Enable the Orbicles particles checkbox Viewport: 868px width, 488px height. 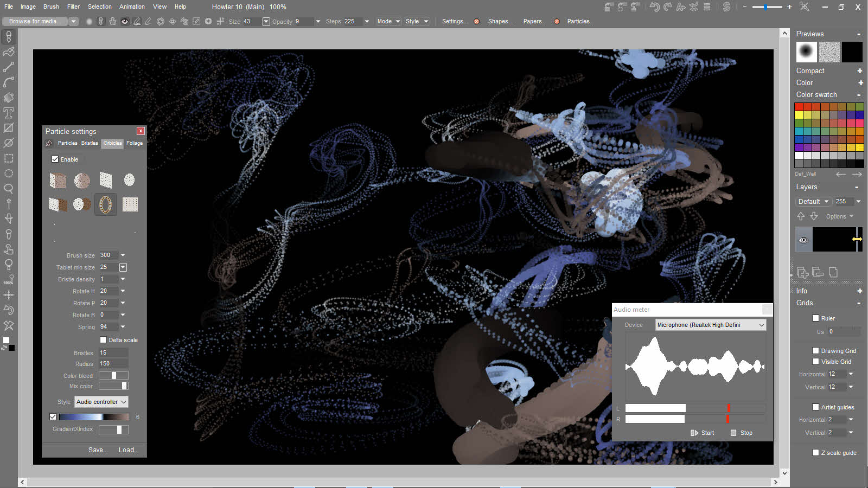point(55,159)
